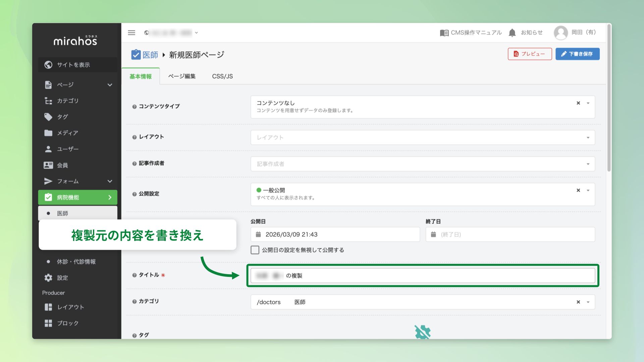The width and height of the screenshot is (644, 362).
Task: Click the 病院機能 arrow chevron
Action: [x=110, y=197]
